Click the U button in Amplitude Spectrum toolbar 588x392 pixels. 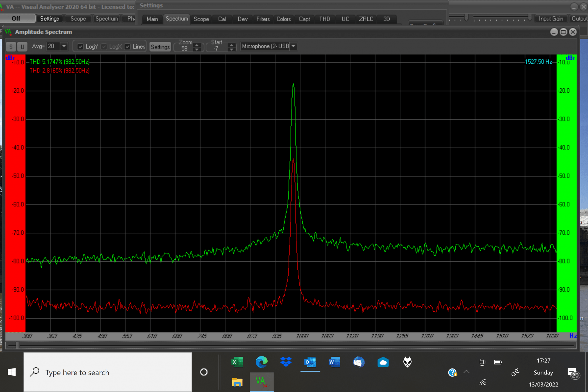pyautogui.click(x=22, y=47)
